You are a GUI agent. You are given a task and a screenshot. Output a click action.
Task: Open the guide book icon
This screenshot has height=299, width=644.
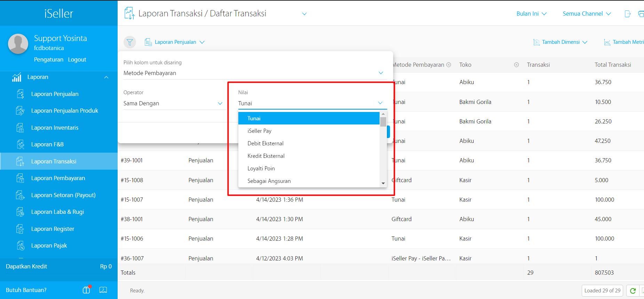tap(103, 290)
